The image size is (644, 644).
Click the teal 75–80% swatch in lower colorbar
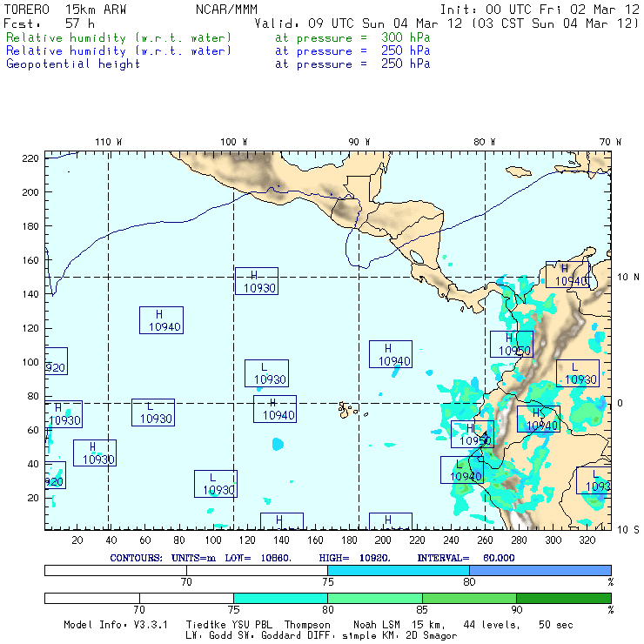click(280, 598)
